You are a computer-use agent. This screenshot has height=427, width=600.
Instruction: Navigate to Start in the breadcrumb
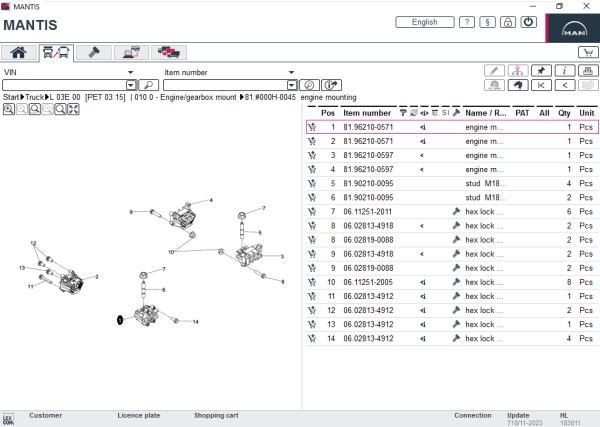(11, 97)
